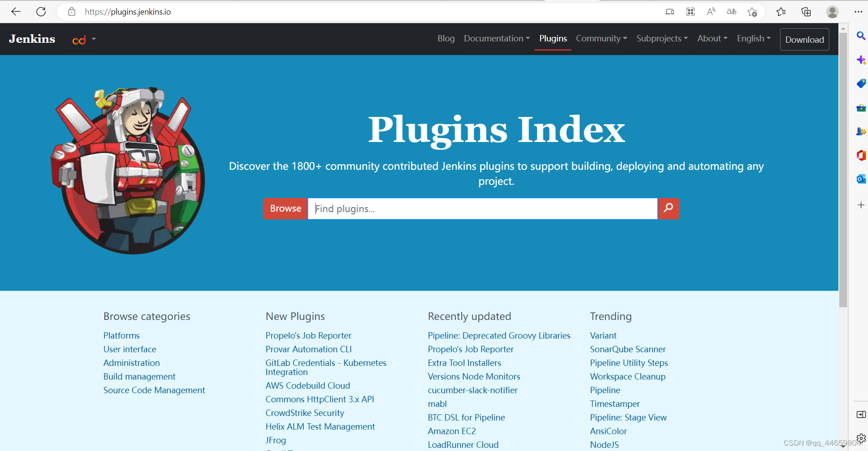The width and height of the screenshot is (868, 451).
Task: Open the BTC DSL for Pipeline plugin
Action: pos(466,417)
